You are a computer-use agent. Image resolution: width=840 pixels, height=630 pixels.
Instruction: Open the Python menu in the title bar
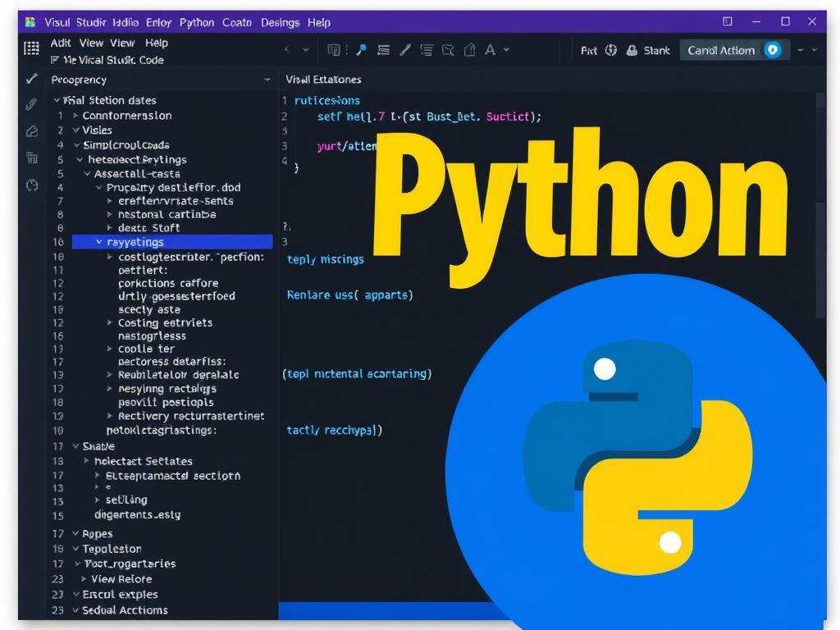click(x=196, y=22)
